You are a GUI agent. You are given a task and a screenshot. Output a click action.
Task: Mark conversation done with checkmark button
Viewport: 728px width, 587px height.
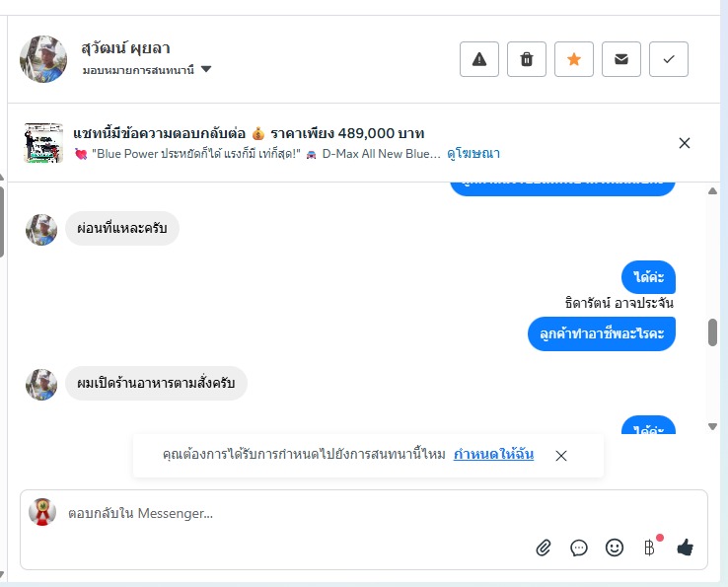point(669,59)
